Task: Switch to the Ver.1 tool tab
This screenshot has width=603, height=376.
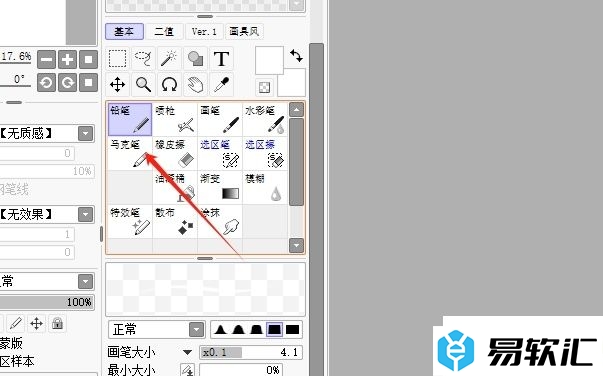Action: coord(204,32)
